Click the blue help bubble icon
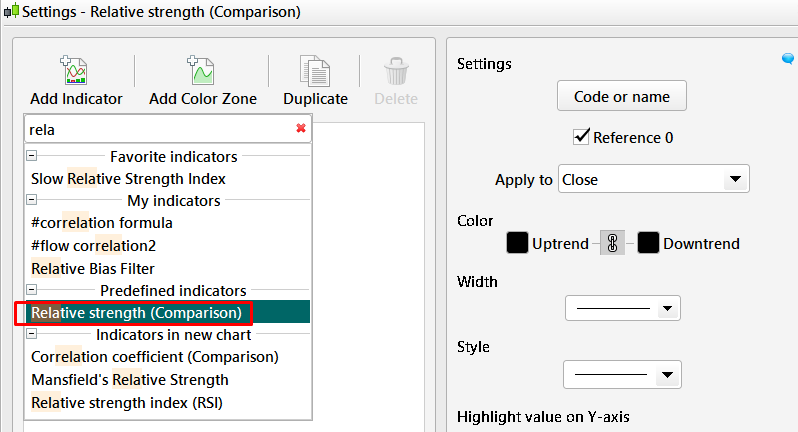 (788, 60)
